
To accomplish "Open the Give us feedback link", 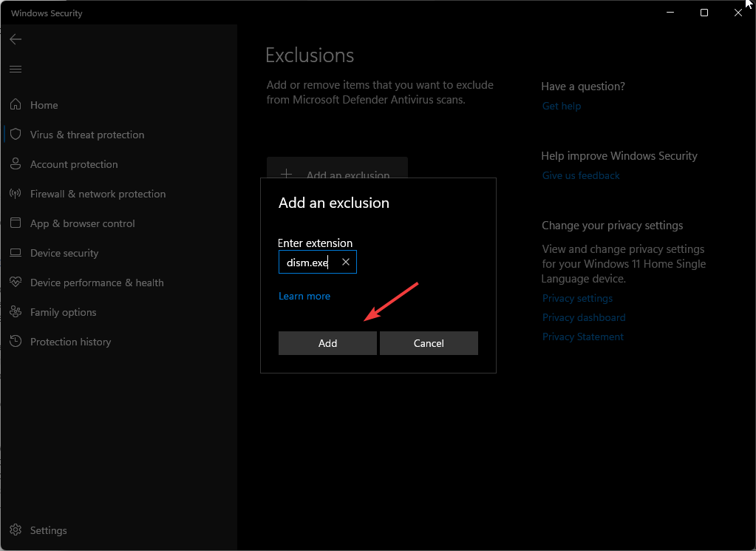I will pyautogui.click(x=581, y=175).
